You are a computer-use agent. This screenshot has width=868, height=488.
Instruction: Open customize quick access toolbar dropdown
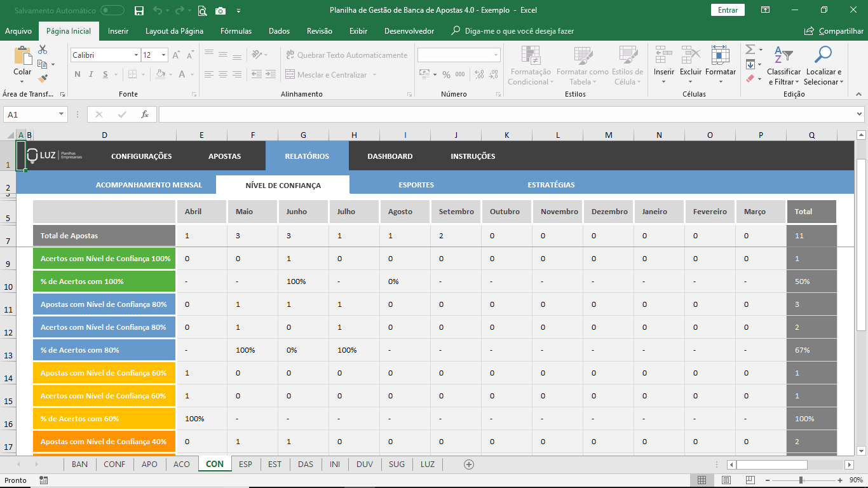[x=239, y=11]
